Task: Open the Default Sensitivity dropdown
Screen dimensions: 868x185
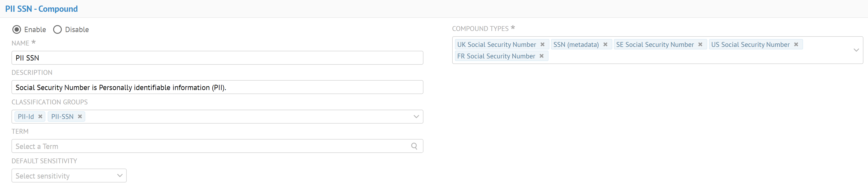Action: point(69,176)
